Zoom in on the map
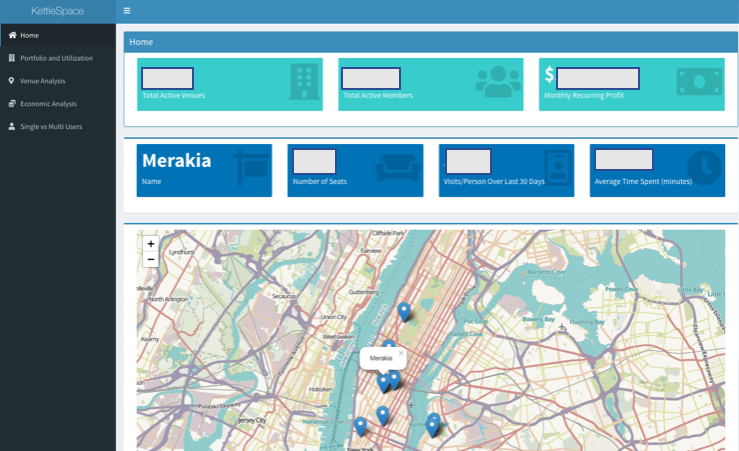739x451 pixels. coord(151,244)
